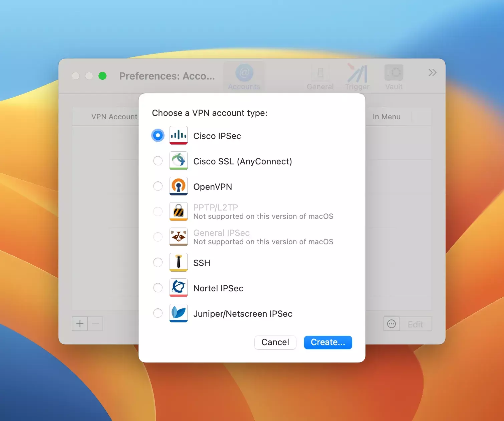
Task: Cancel the VPN account type dialog
Action: pyautogui.click(x=275, y=342)
